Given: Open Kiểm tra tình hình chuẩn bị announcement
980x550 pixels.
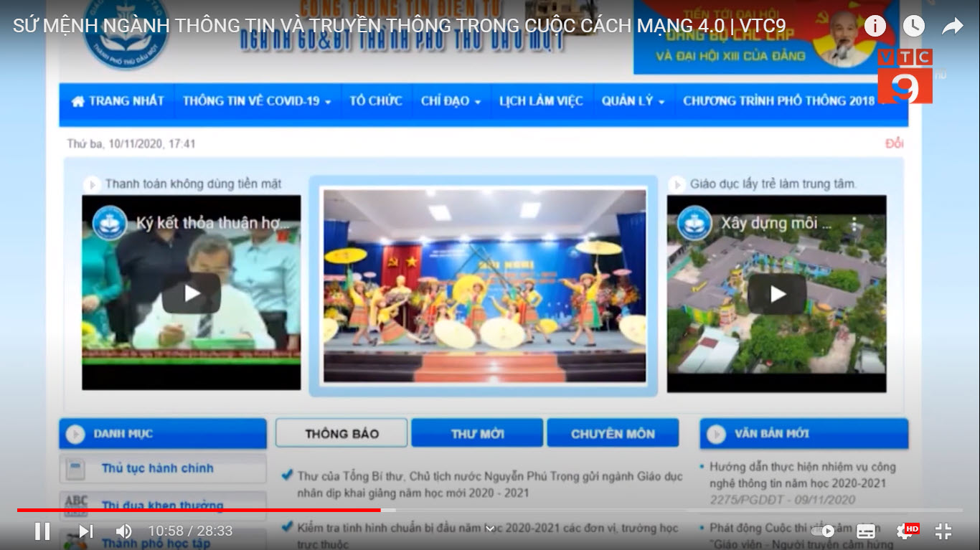Looking at the screenshot, I should [488, 536].
